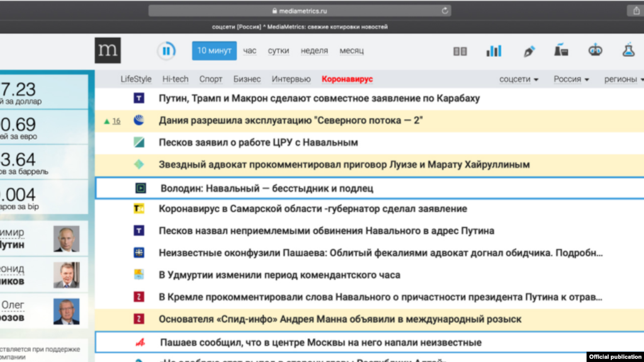Open 'Пашаев сообщил, что в центре Москвы напали'

(x=321, y=342)
